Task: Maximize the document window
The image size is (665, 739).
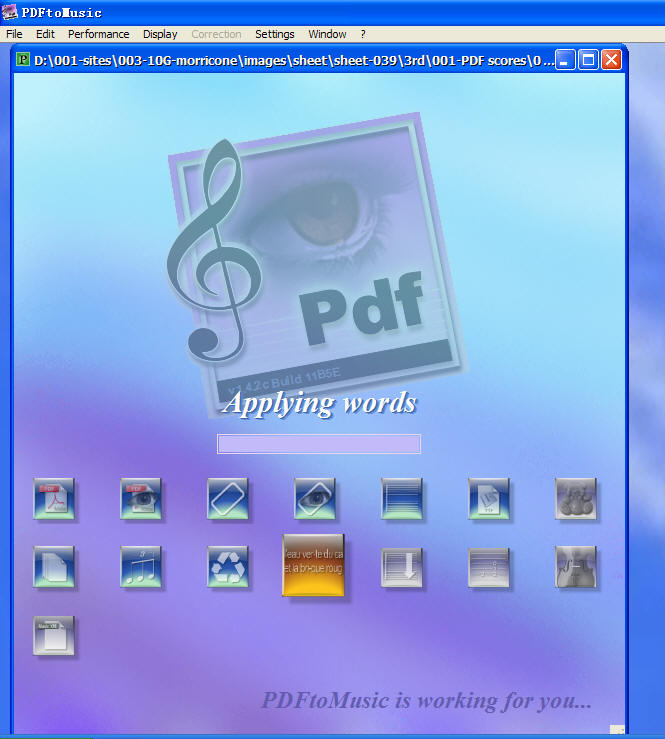Action: point(588,60)
